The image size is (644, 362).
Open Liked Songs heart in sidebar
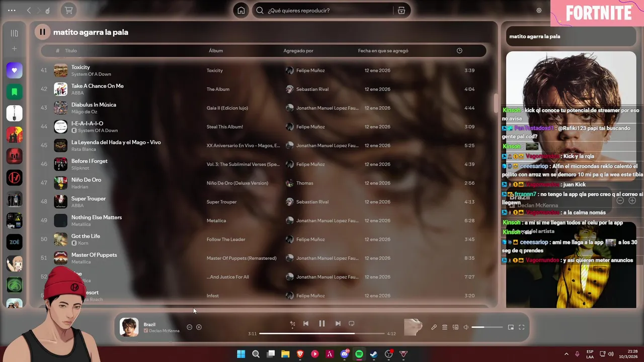(x=14, y=70)
